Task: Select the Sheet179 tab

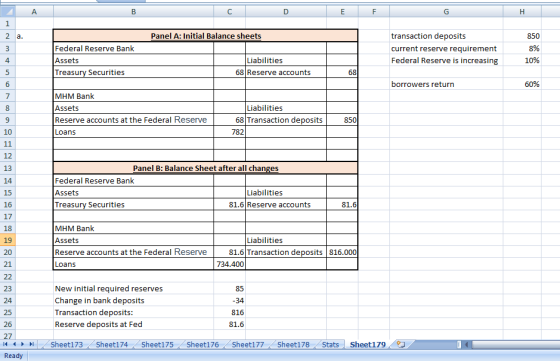Action: (368, 345)
